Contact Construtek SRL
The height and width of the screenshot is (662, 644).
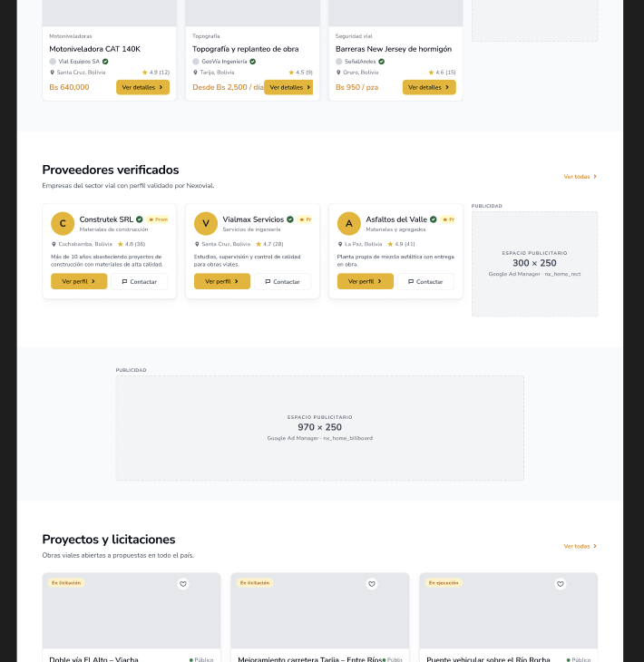140,282
